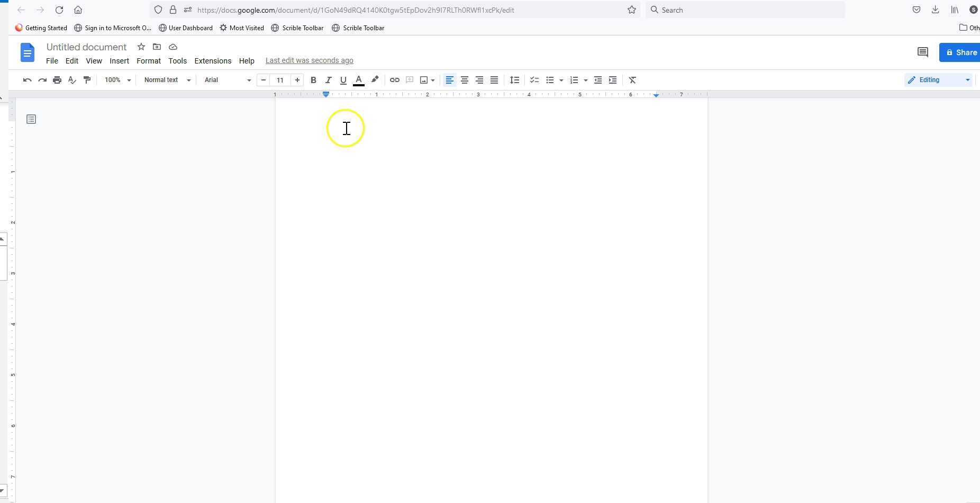Open 'Last edit was seconds ago' link
This screenshot has height=503, width=980.
[310, 60]
